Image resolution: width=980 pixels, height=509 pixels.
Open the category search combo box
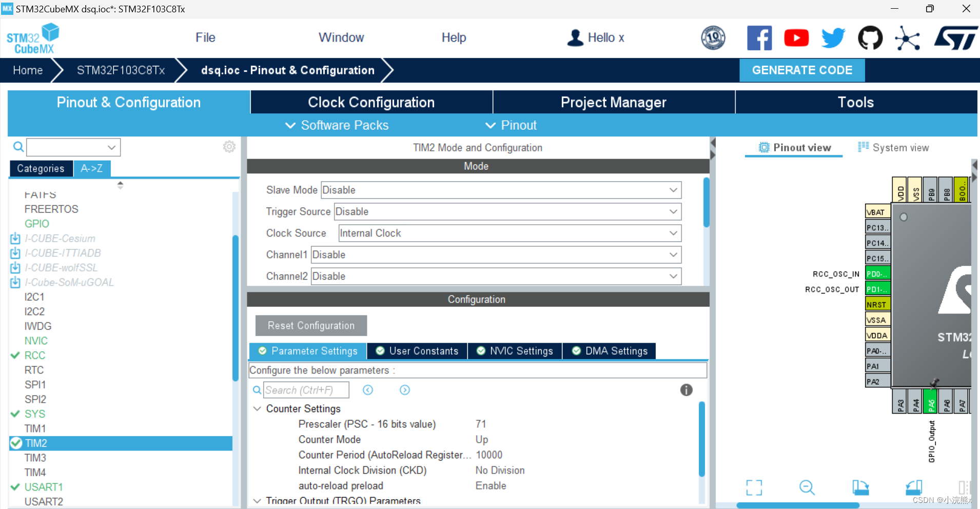[73, 147]
